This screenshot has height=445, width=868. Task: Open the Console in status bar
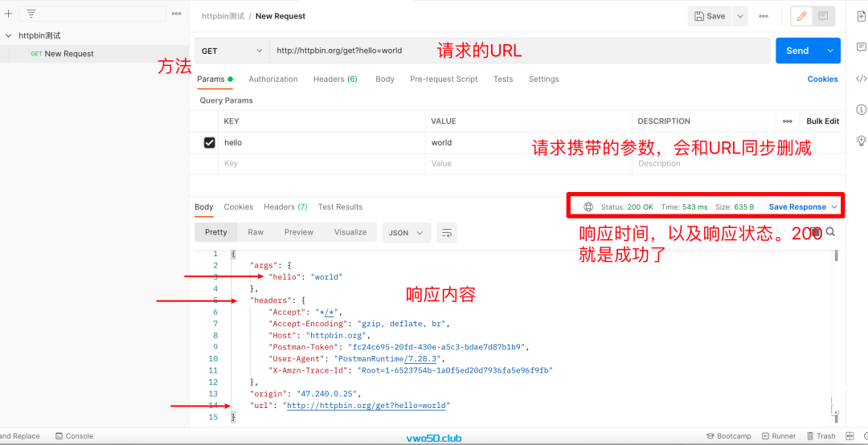point(74,436)
